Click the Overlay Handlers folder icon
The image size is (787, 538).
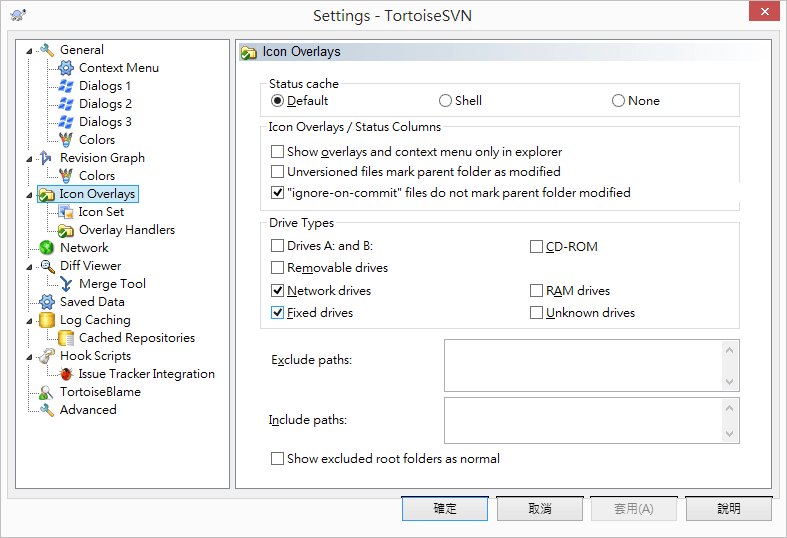[66, 230]
